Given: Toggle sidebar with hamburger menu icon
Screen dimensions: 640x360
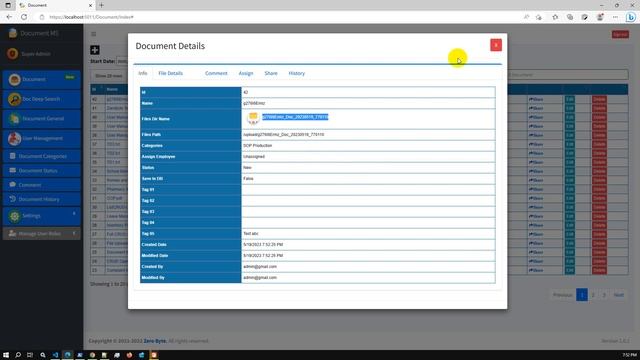Looking at the screenshot, I should coord(94,34).
